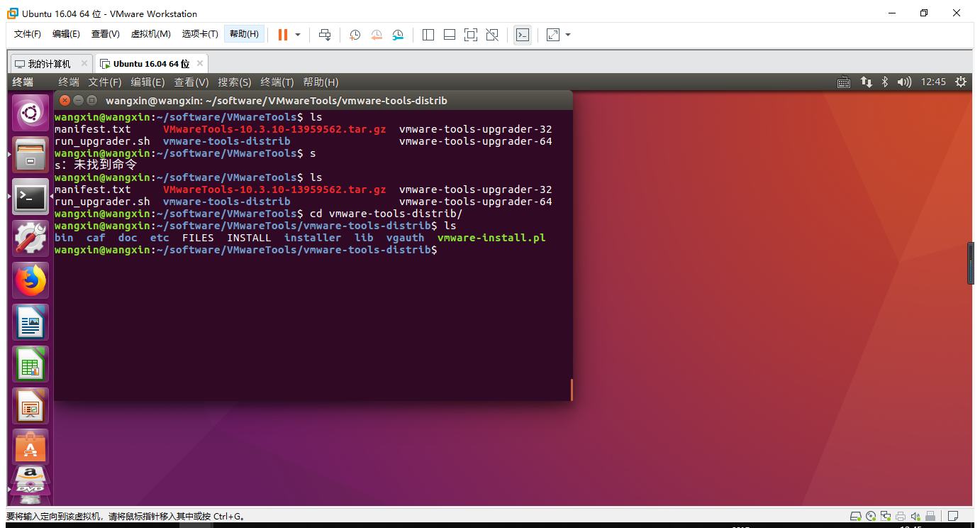Expand the stretch display dropdown arrow
This screenshot has width=980, height=528.
[x=568, y=35]
